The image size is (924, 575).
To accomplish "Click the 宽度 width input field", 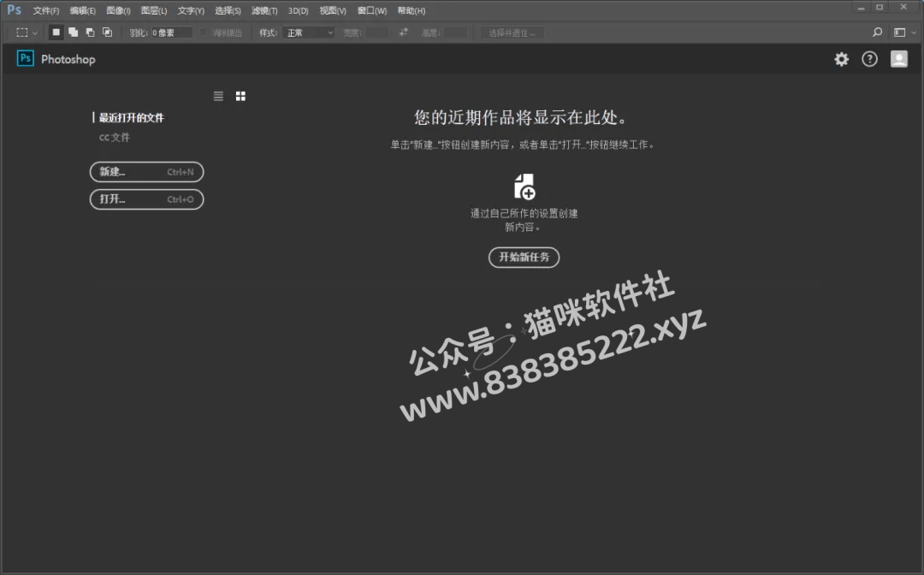I will [377, 33].
